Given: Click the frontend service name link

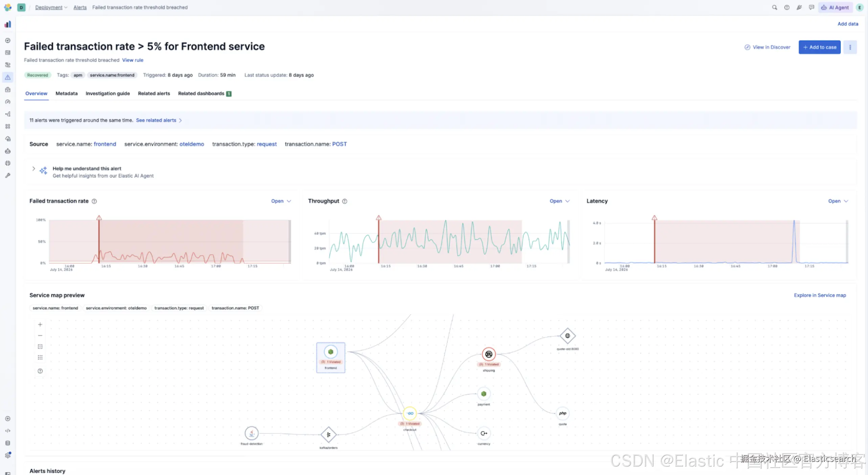Looking at the screenshot, I should pyautogui.click(x=105, y=144).
